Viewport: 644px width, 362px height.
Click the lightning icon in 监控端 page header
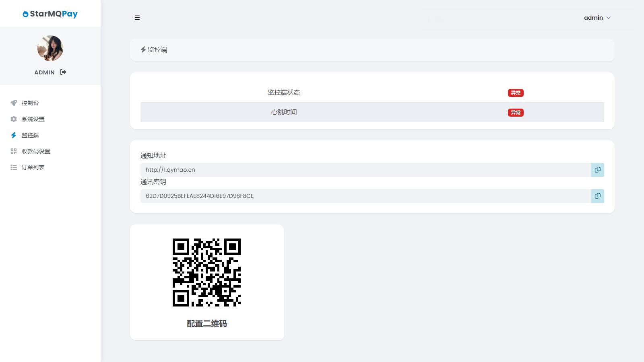(x=143, y=49)
